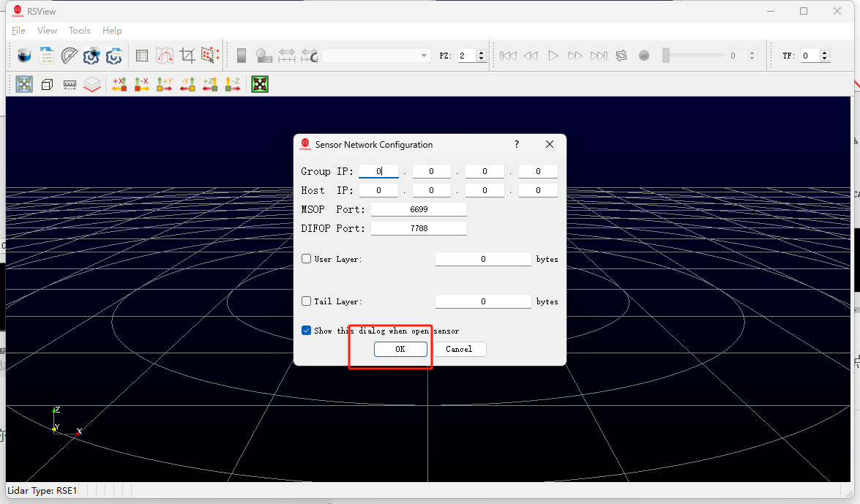
Task: Enable the Tail Layer checkbox
Action: tap(306, 301)
